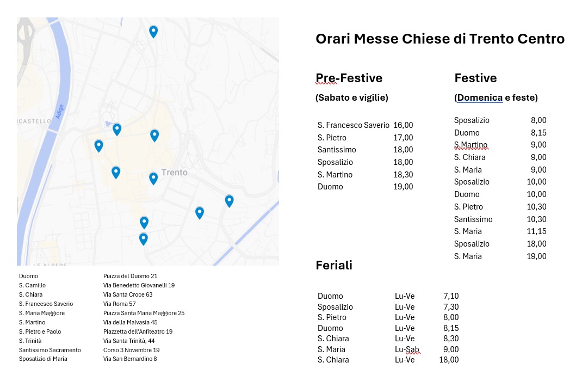588x387 pixels.
Task: Click the 11,15 mass time
Action: click(x=536, y=231)
